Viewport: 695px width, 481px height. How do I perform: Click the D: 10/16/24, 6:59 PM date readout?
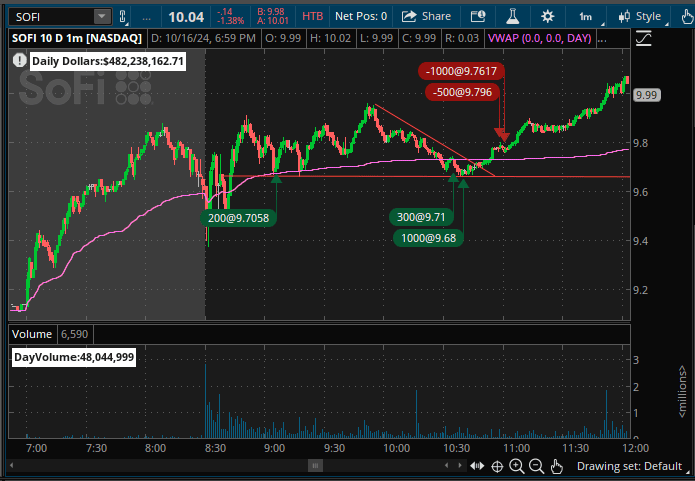tap(203, 39)
